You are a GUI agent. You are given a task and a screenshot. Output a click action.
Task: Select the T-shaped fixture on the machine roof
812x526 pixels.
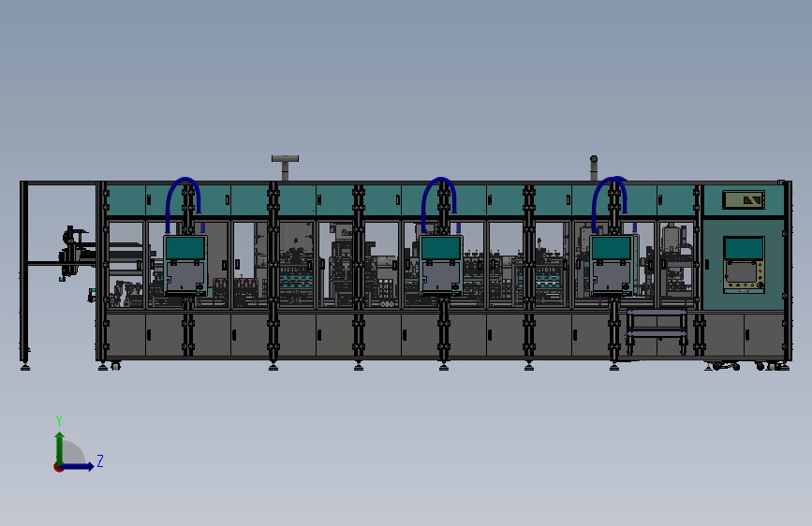285,168
